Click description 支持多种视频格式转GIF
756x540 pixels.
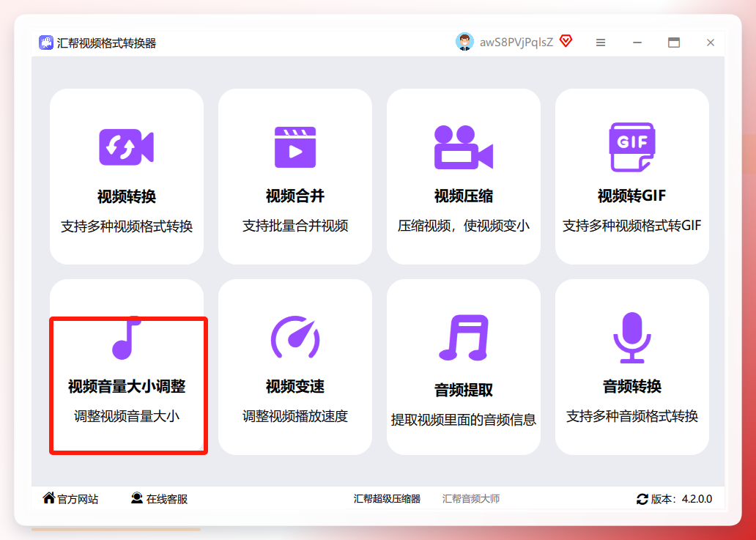631,226
